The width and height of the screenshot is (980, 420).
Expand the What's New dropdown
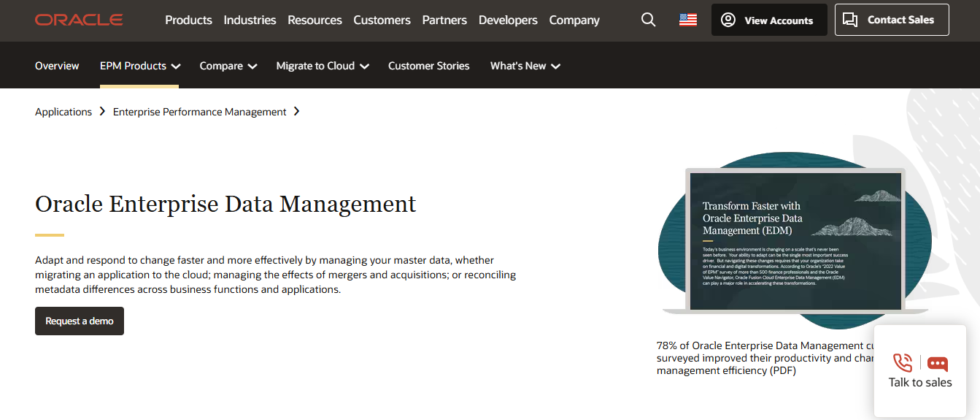click(x=525, y=66)
